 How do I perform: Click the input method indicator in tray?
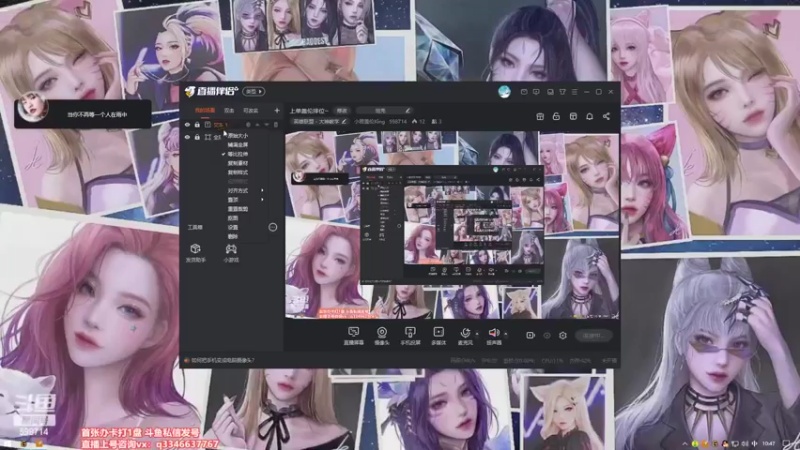[x=755, y=444]
